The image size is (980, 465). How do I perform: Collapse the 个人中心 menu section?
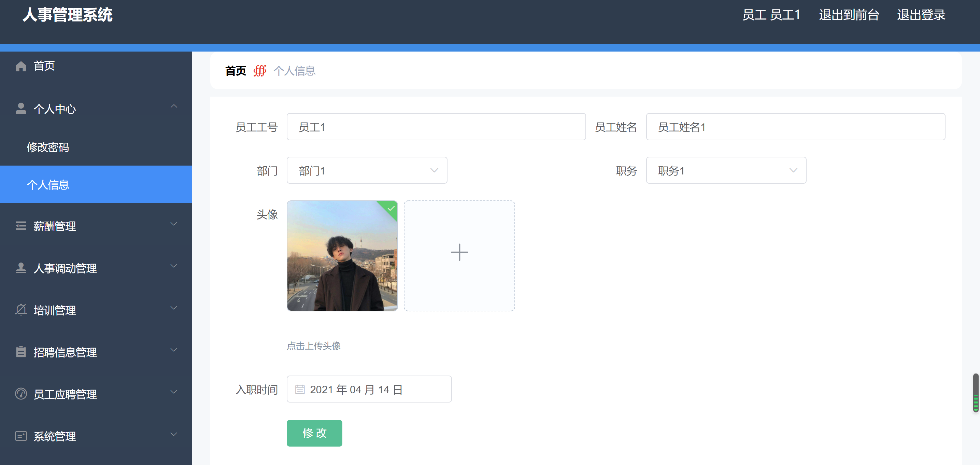click(174, 107)
